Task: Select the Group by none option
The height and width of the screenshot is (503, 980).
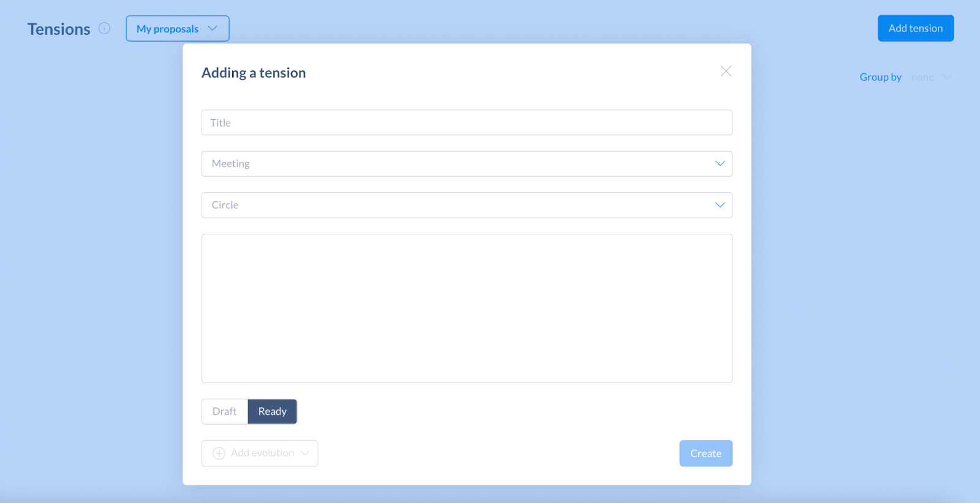Action: click(922, 77)
